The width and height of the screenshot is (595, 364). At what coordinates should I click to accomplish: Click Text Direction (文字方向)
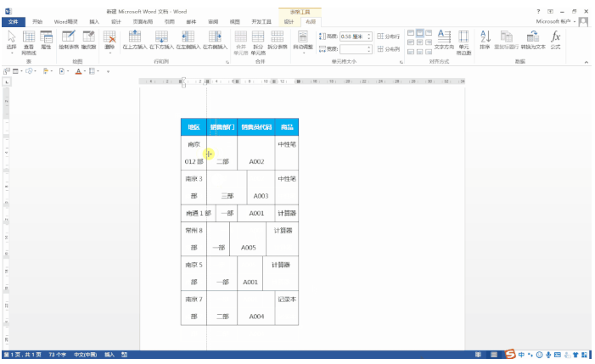pos(444,40)
